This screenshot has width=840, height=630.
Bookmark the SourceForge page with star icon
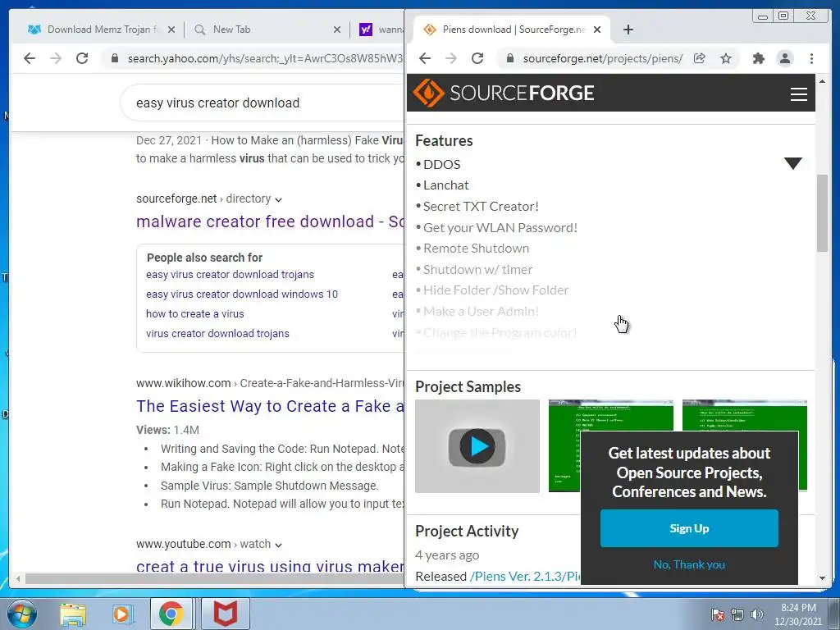(x=726, y=58)
